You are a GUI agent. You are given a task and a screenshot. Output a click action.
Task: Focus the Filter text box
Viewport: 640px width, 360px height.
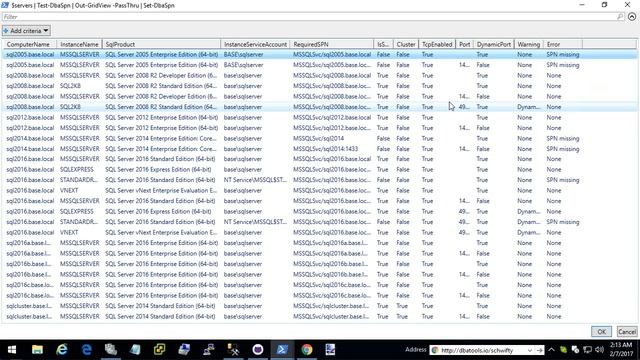309,17
